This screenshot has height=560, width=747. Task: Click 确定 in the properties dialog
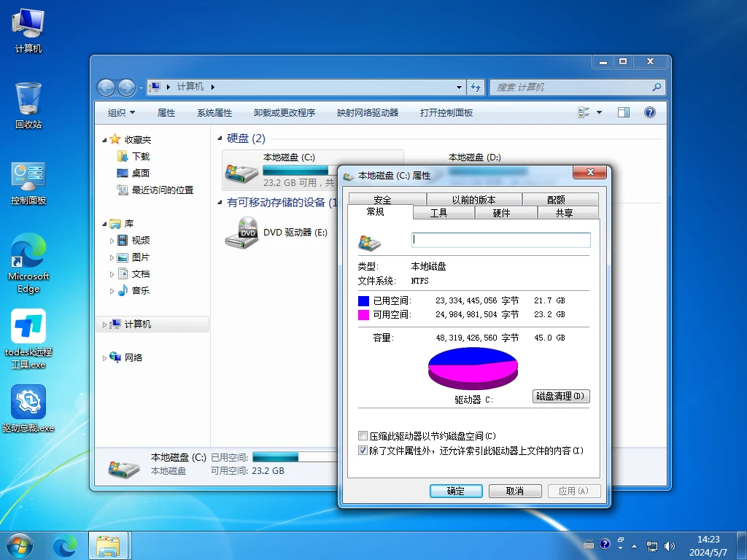tap(456, 491)
